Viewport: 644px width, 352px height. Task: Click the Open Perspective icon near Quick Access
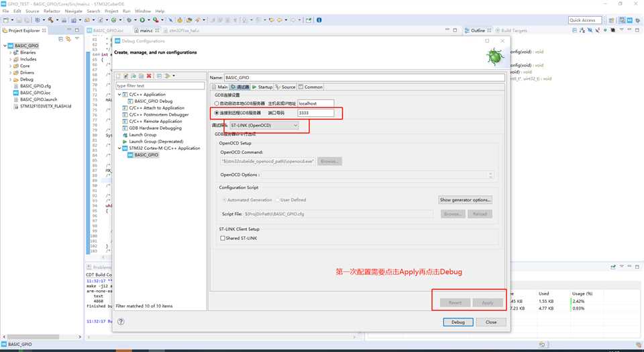pos(612,20)
